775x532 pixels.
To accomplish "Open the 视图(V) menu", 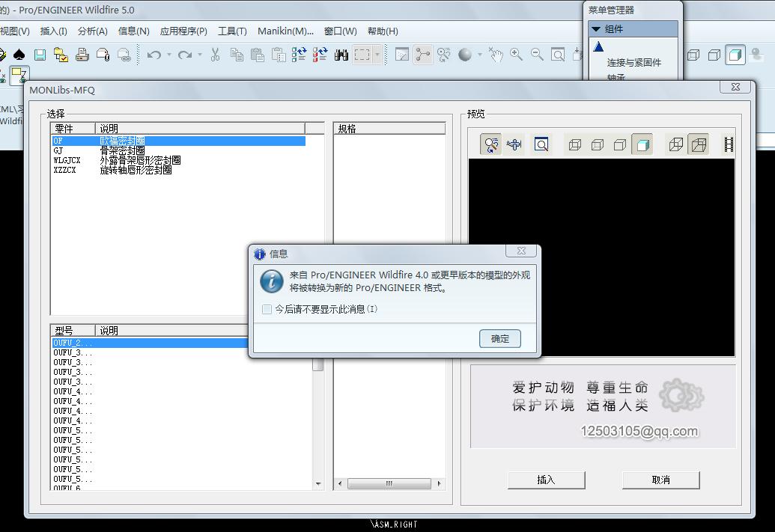I will [15, 31].
